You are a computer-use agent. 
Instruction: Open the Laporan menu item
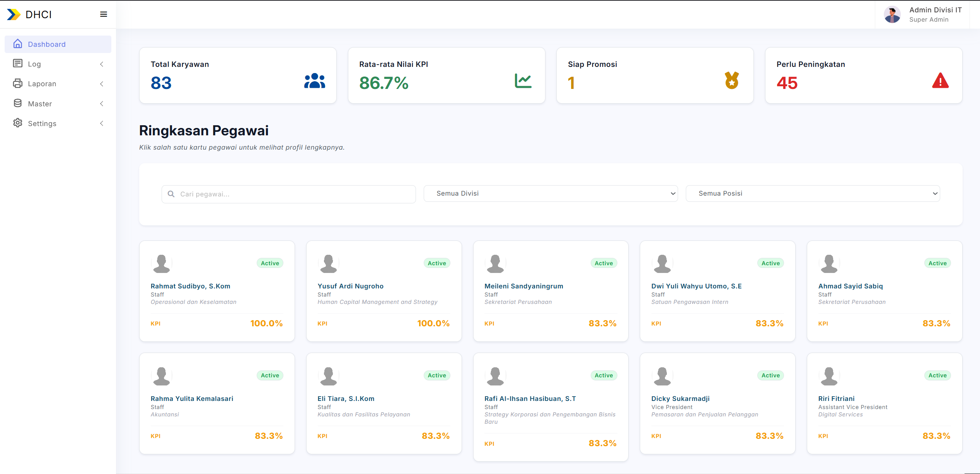[x=58, y=84]
